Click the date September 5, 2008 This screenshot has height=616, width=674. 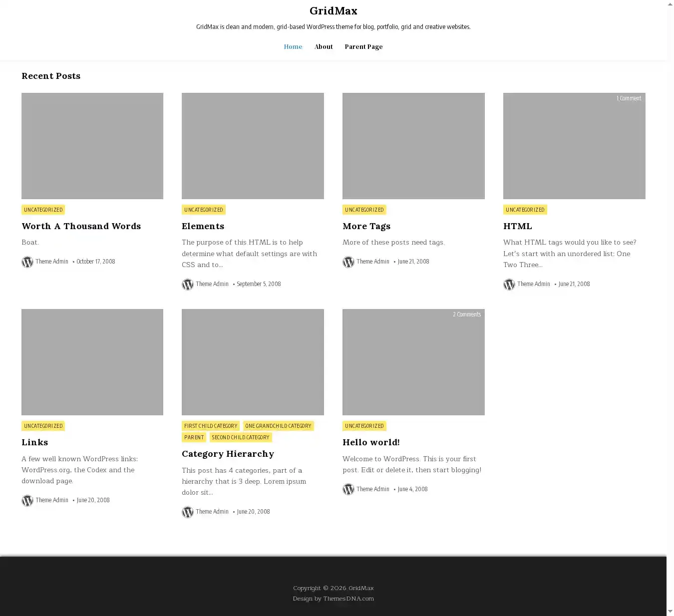click(259, 284)
